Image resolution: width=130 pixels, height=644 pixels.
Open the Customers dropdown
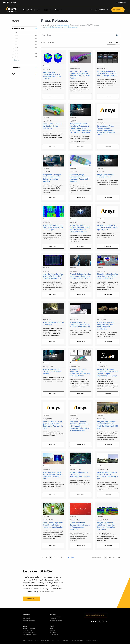point(103,10)
